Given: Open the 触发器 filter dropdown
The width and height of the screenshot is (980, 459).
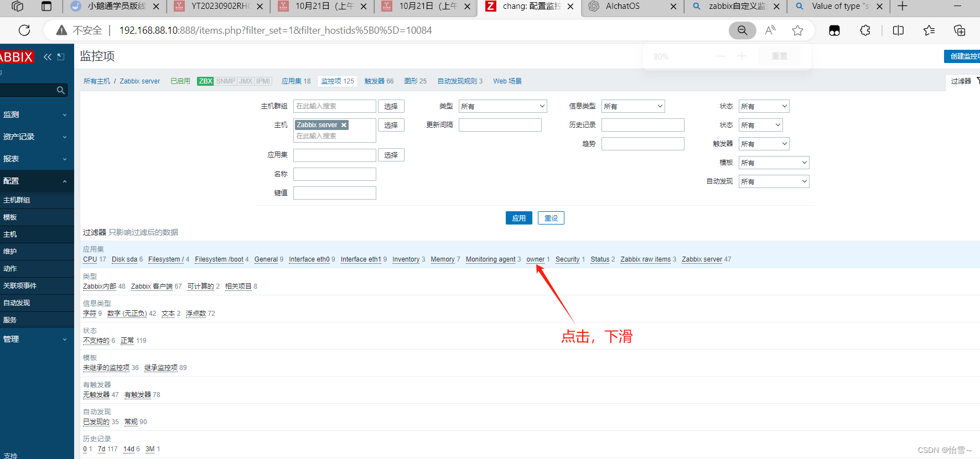Looking at the screenshot, I should tap(764, 144).
